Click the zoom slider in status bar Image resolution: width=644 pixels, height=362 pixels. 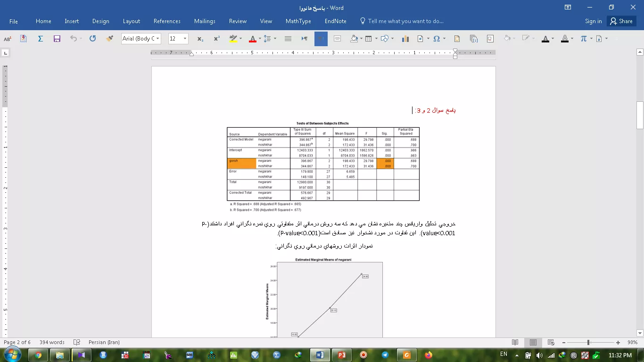588,343
